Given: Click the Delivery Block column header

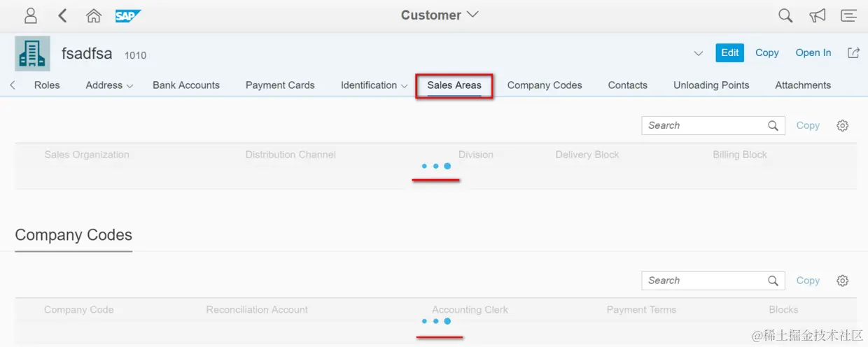Looking at the screenshot, I should click(x=587, y=155).
